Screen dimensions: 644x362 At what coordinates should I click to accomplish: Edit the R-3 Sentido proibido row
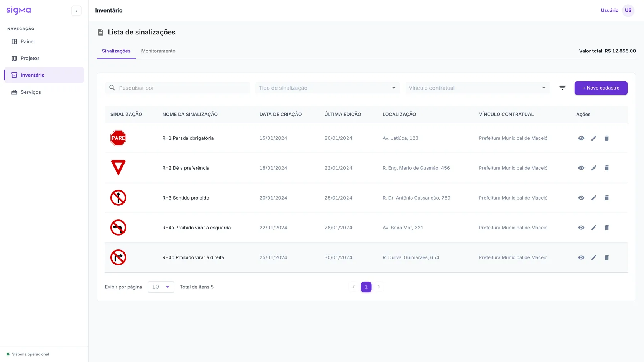point(594,198)
